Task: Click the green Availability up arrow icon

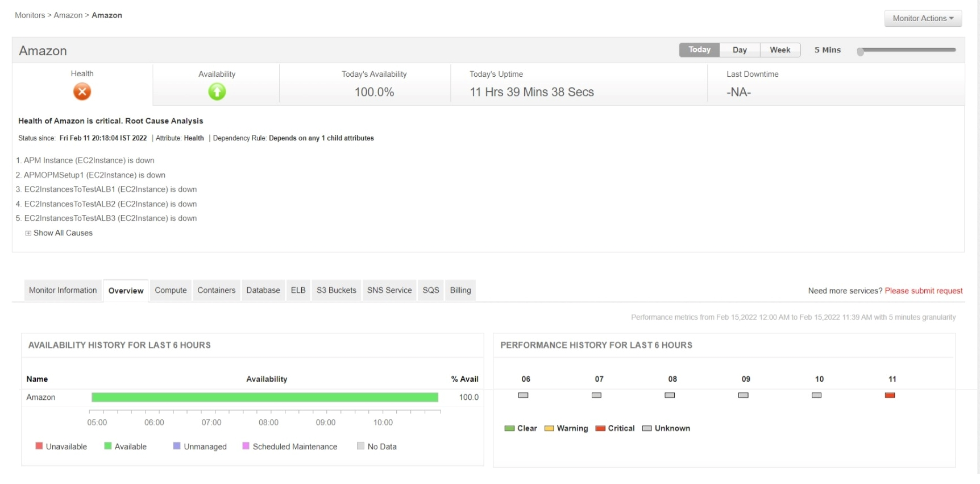Action: [217, 92]
